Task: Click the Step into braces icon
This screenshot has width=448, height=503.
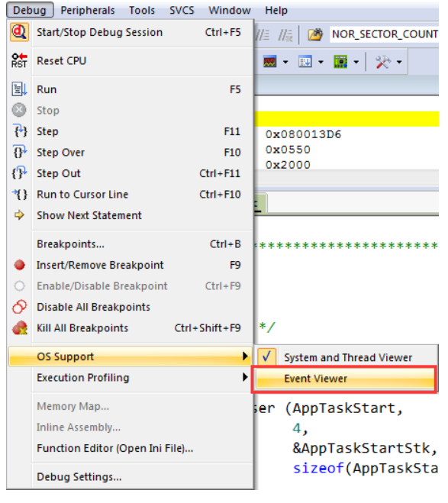Action: click(20, 131)
